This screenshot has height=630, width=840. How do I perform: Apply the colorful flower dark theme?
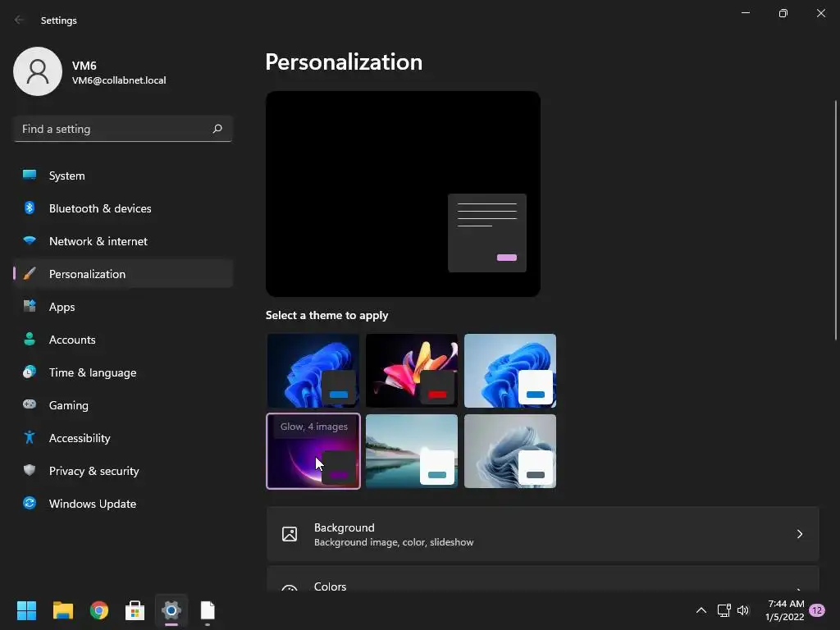coord(412,370)
